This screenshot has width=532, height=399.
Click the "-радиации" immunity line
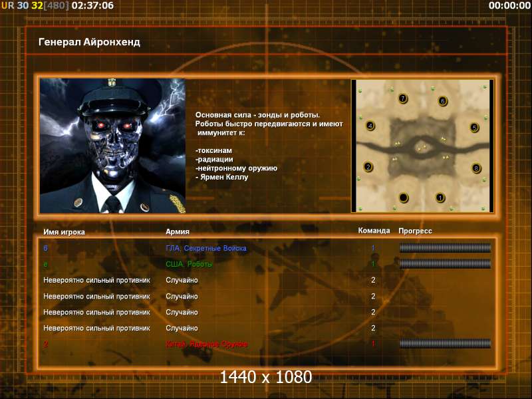tap(214, 159)
